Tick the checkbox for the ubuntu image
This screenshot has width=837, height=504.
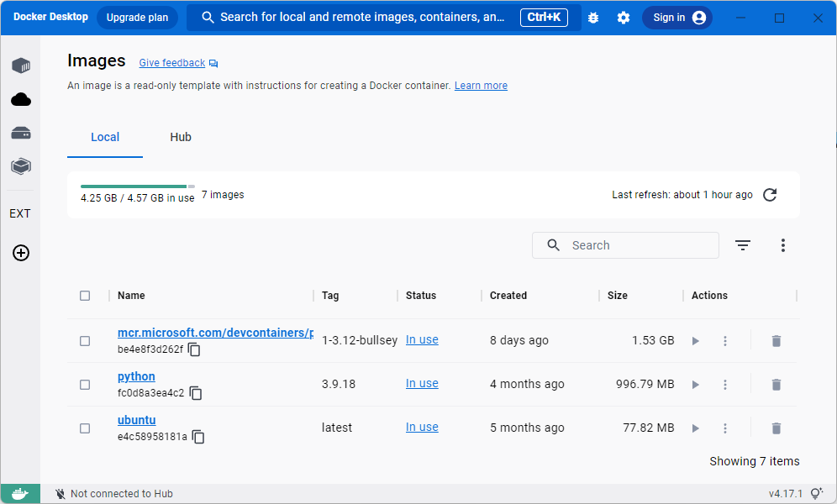85,428
